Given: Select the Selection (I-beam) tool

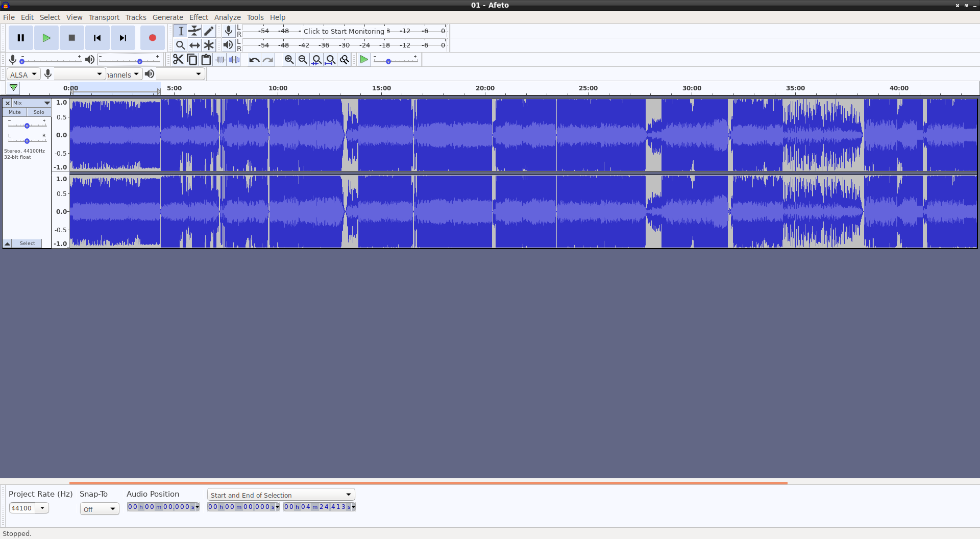Looking at the screenshot, I should [x=180, y=31].
